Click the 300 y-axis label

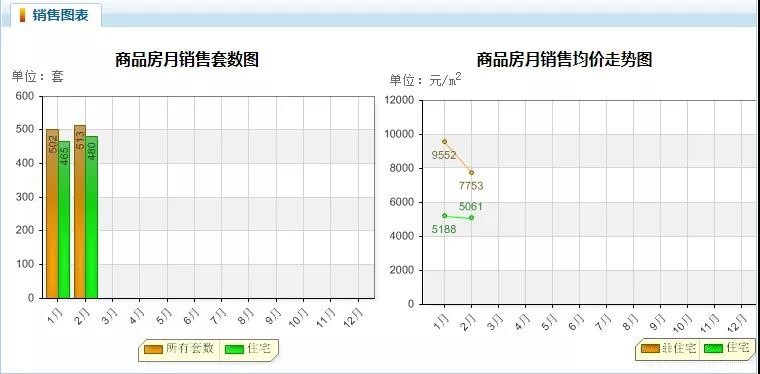click(25, 197)
